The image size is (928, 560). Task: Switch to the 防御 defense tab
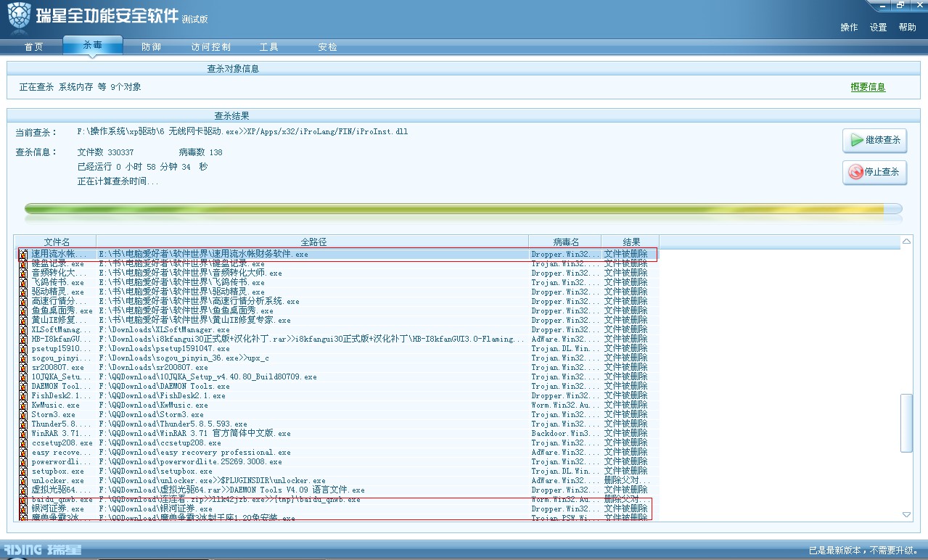(x=152, y=47)
